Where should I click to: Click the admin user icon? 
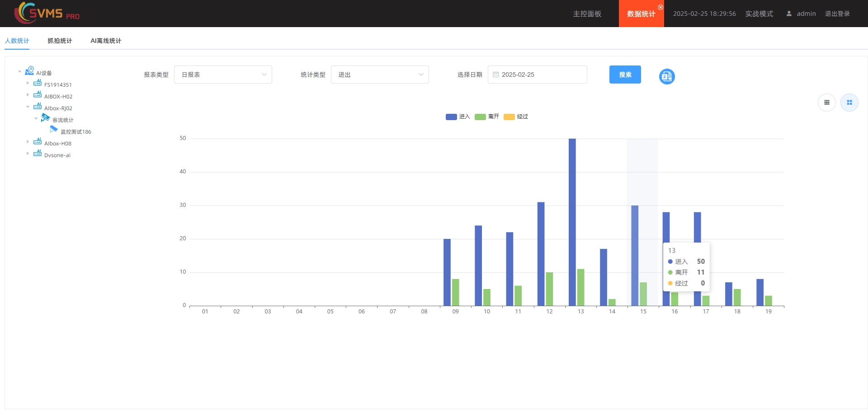pos(789,14)
